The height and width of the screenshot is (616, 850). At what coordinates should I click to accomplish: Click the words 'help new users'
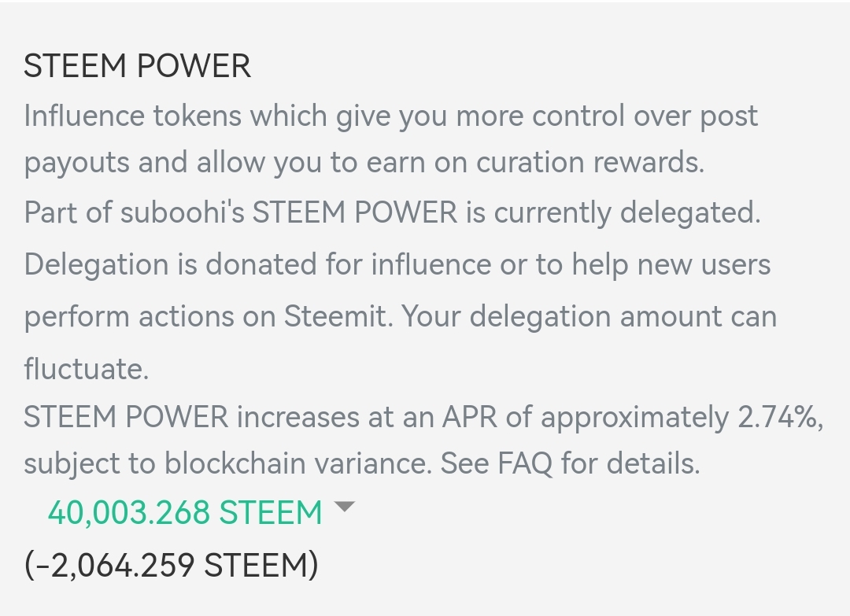coord(671,265)
